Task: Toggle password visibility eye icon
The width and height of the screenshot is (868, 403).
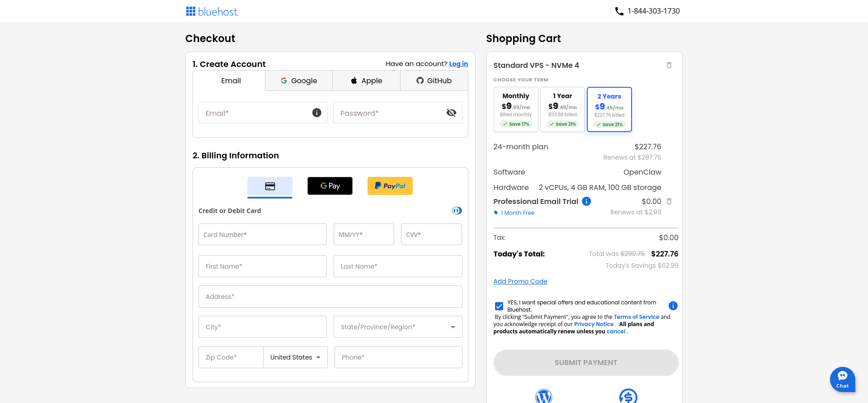Action: click(451, 113)
